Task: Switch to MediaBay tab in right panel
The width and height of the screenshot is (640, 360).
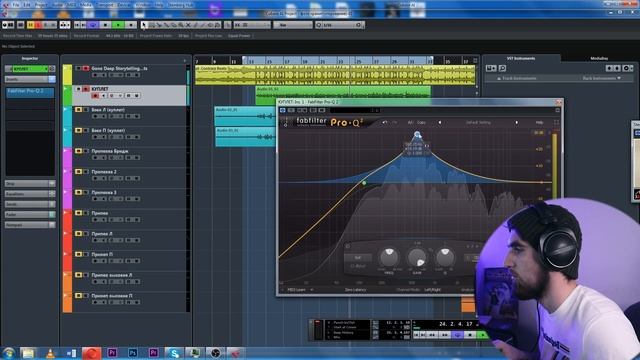Action: pos(599,58)
